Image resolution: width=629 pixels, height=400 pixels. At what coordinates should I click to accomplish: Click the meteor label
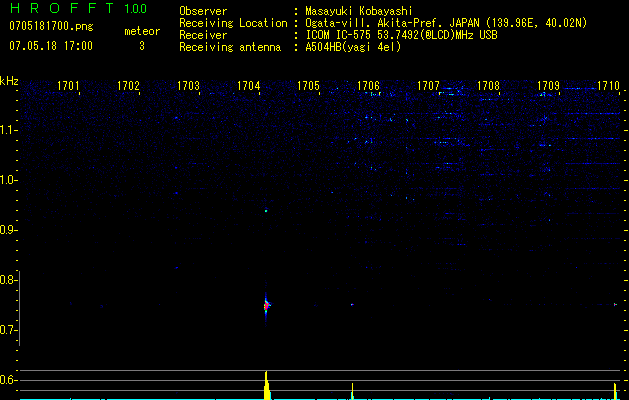142,31
